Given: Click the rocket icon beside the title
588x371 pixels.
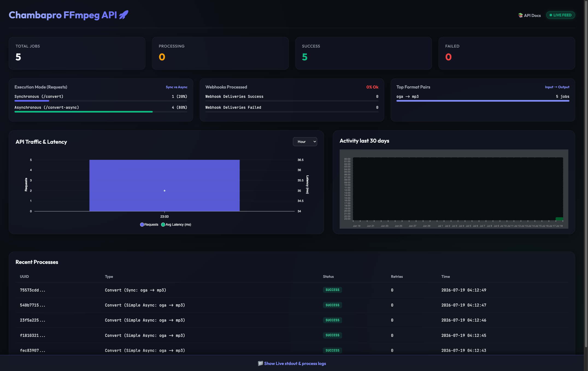Looking at the screenshot, I should [x=124, y=15].
